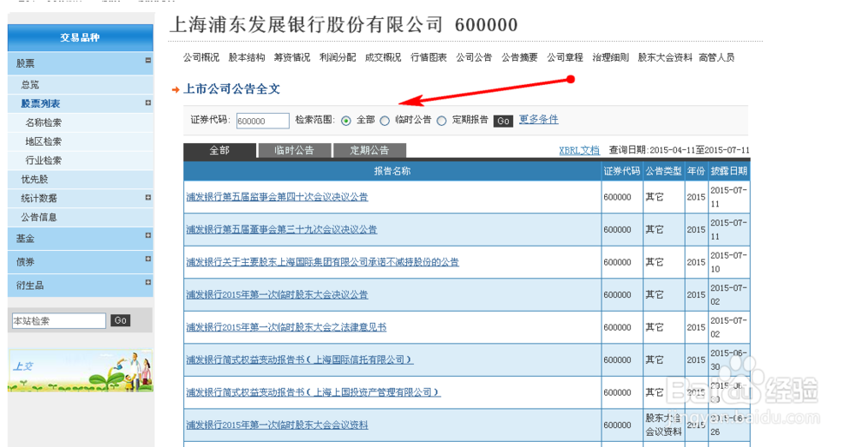The height and width of the screenshot is (447, 868).
Task: Click the 披露日期 column header
Action: [729, 172]
